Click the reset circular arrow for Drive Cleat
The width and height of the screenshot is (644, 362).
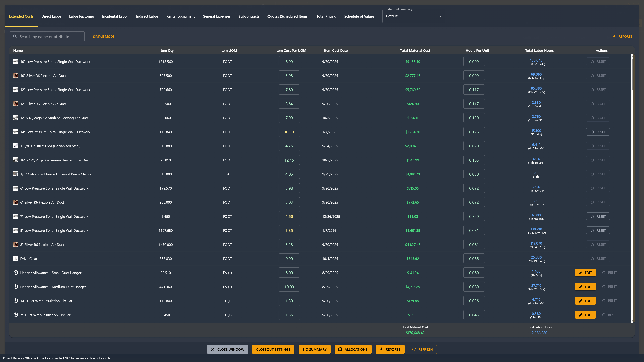coord(592,259)
